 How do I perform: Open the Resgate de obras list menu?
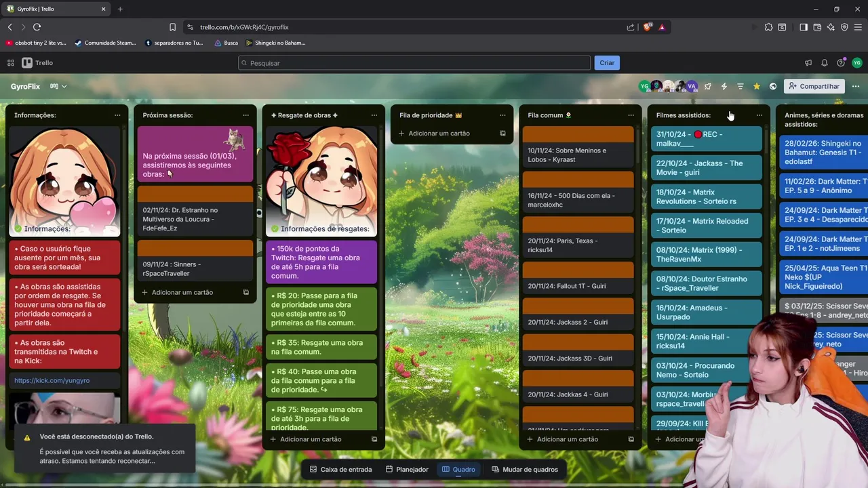click(x=374, y=115)
